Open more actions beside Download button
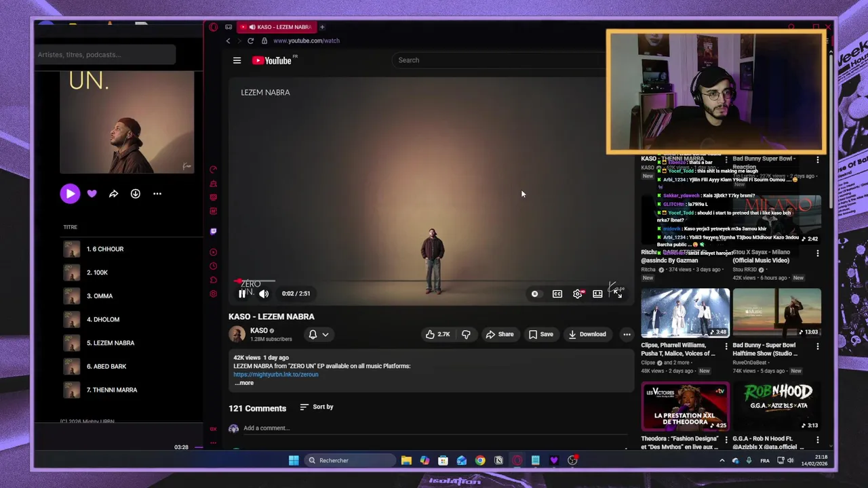 click(x=627, y=334)
